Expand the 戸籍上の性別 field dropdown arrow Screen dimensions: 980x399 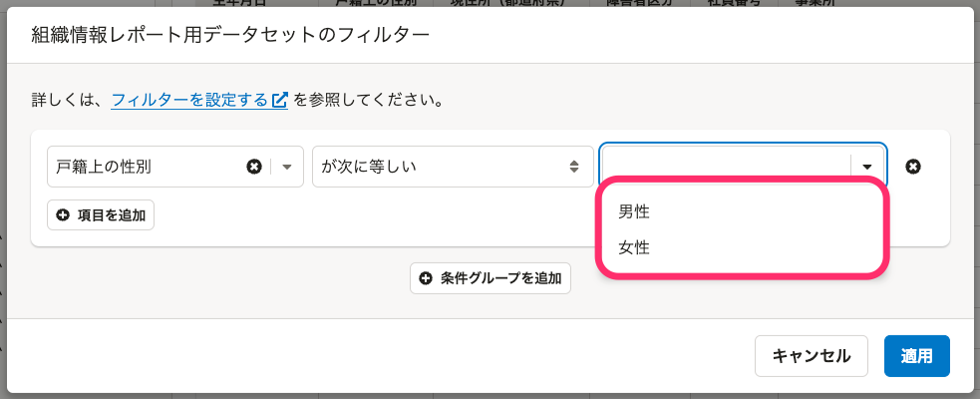coord(287,167)
